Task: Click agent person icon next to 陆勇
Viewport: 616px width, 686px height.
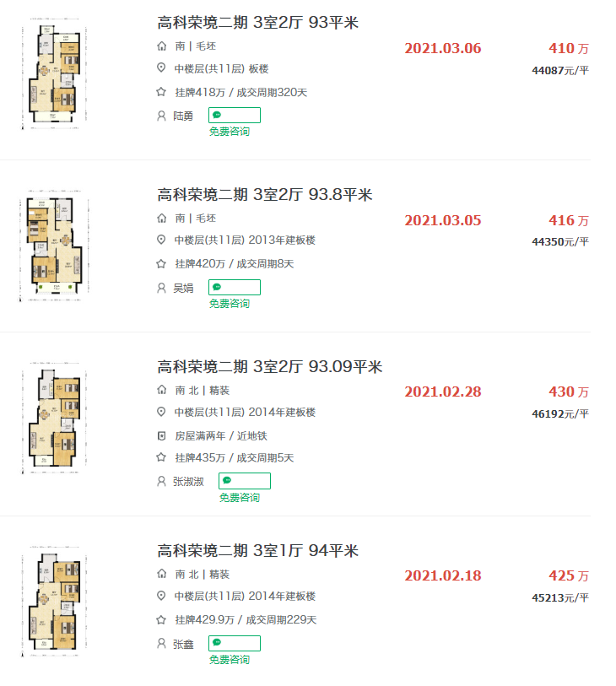Action: click(x=161, y=116)
